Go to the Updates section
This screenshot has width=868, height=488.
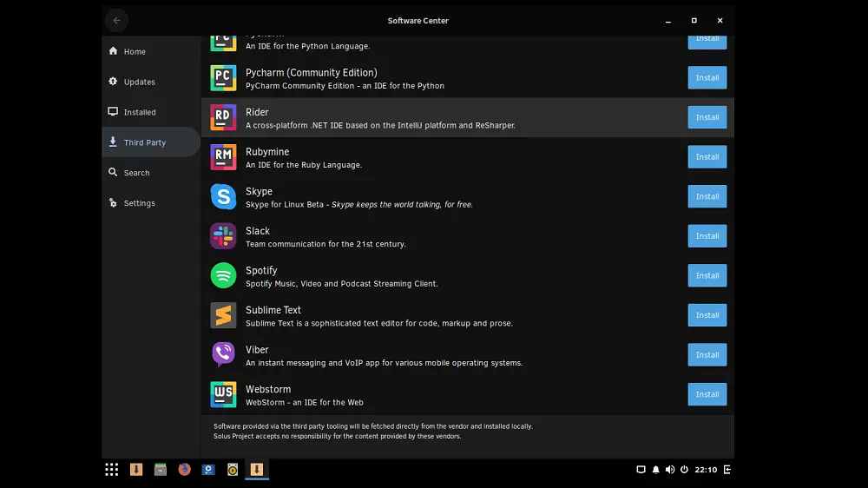coord(150,82)
